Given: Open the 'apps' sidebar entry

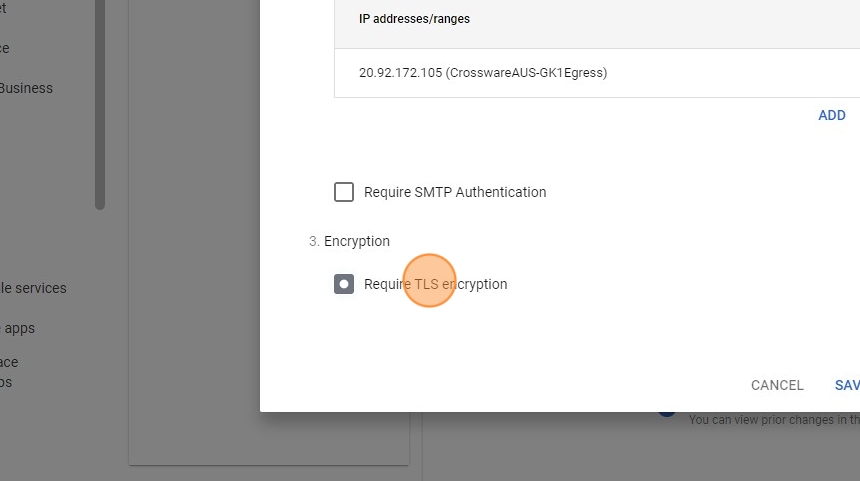Looking at the screenshot, I should 19,328.
